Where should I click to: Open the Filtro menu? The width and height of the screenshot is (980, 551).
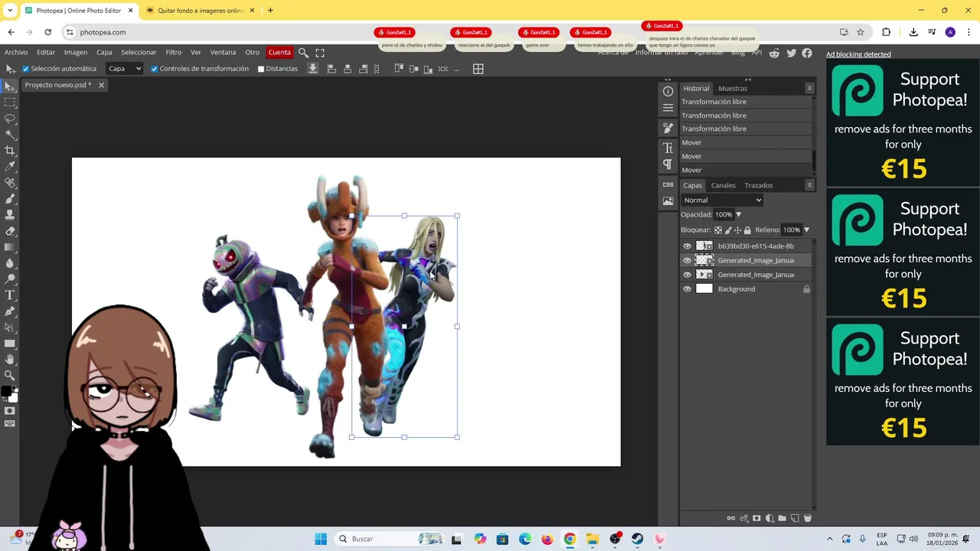coord(173,53)
